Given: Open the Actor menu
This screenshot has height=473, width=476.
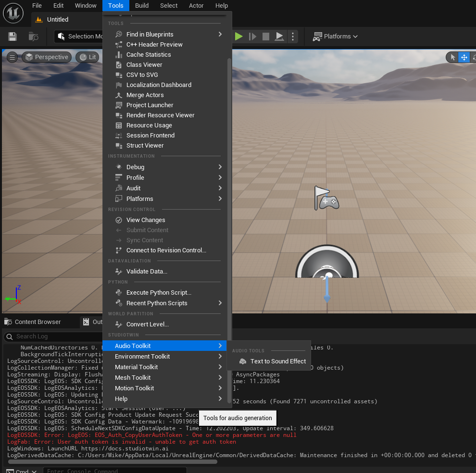Looking at the screenshot, I should click(196, 5).
